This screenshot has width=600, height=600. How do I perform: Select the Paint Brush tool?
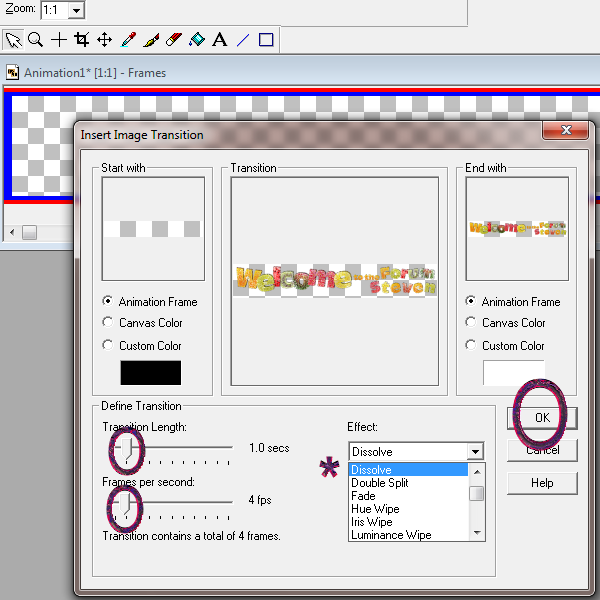[x=151, y=40]
